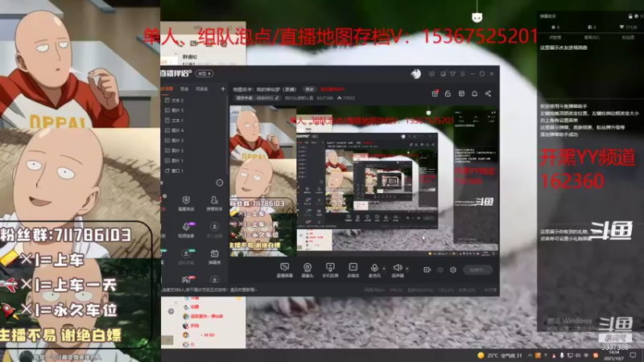The width and height of the screenshot is (644, 362).
Task: Add a 手机投屏 phone cast source
Action: 330,270
